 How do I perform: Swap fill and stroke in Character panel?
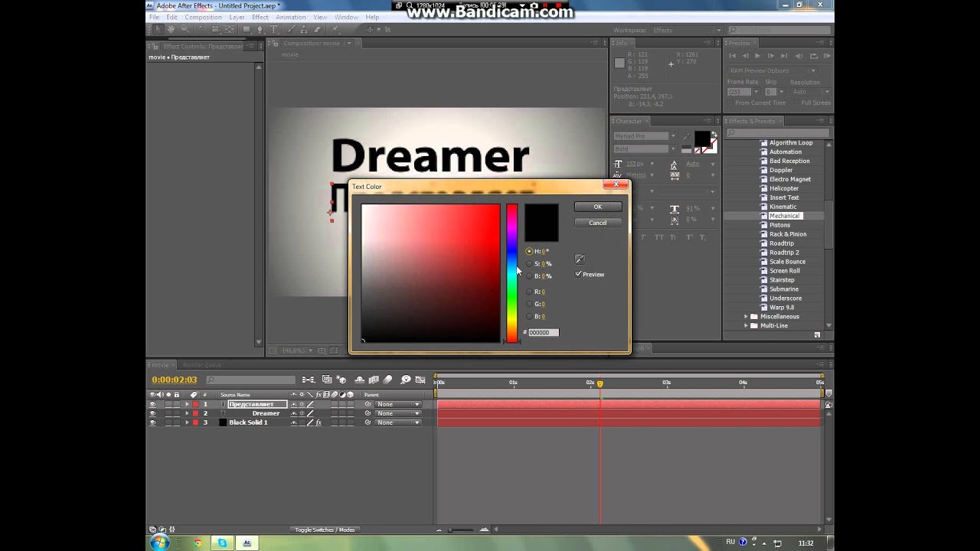[x=714, y=133]
